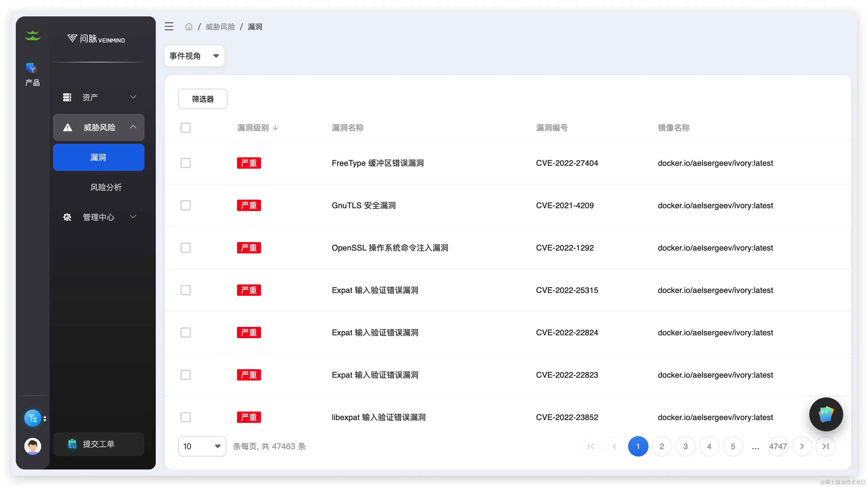Click the VeinMind green logo
This screenshot has height=487, width=868.
(x=32, y=35)
